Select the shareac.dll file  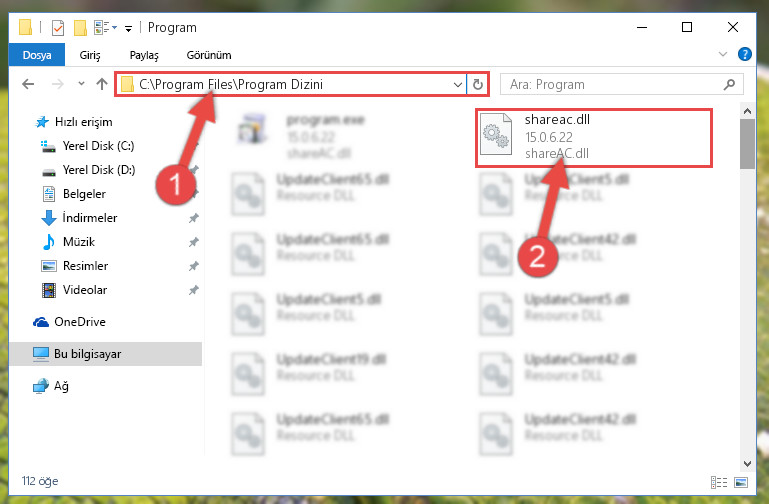coord(593,138)
